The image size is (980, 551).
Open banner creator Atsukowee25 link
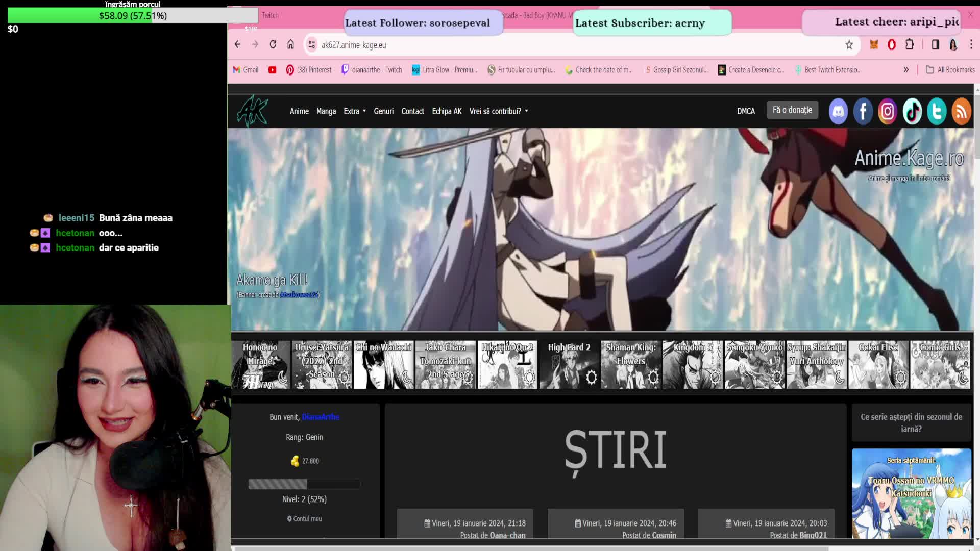pyautogui.click(x=299, y=295)
